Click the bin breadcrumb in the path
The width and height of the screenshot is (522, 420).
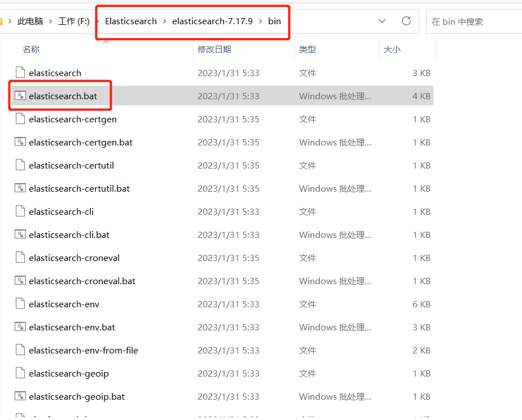click(274, 21)
